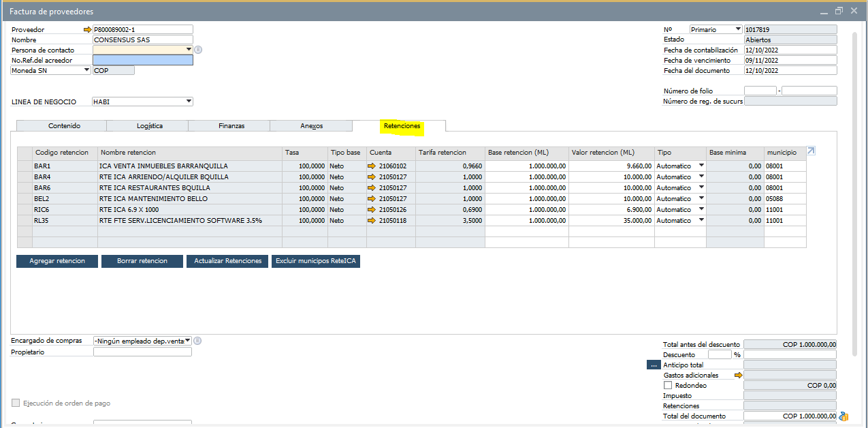Viewport: 868px width, 428px height.
Task: Open the Finanzas tab
Action: tap(231, 126)
